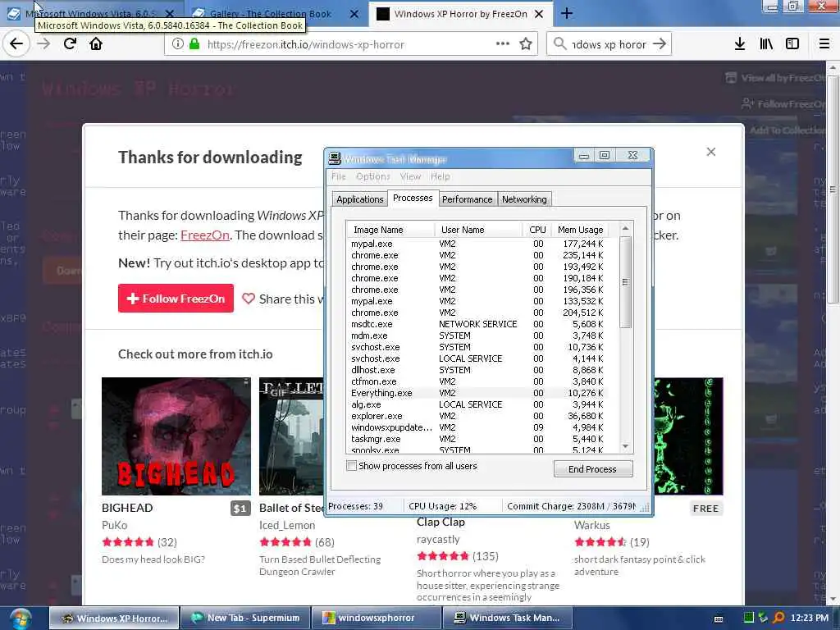Open the Ballet of Steel thumbnail
Image resolution: width=840 pixels, height=630 pixels.
coord(291,436)
